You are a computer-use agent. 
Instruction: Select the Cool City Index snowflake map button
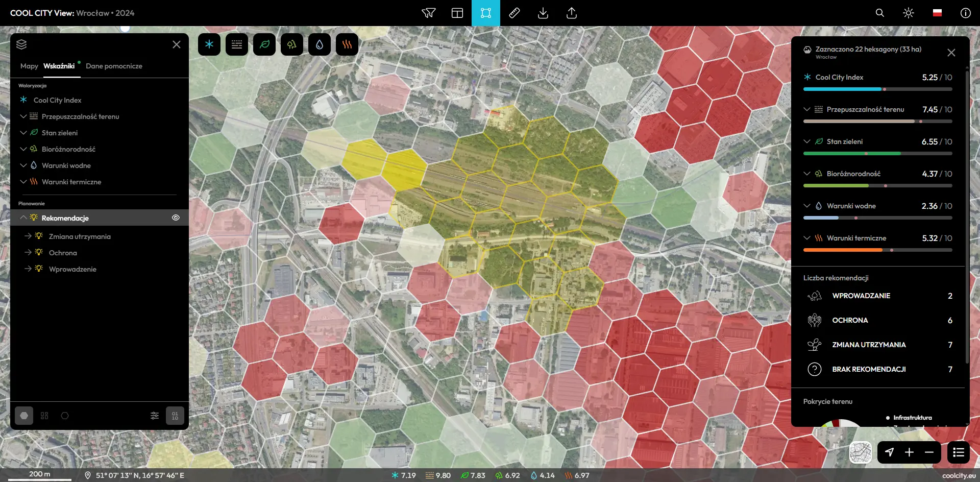tap(209, 44)
